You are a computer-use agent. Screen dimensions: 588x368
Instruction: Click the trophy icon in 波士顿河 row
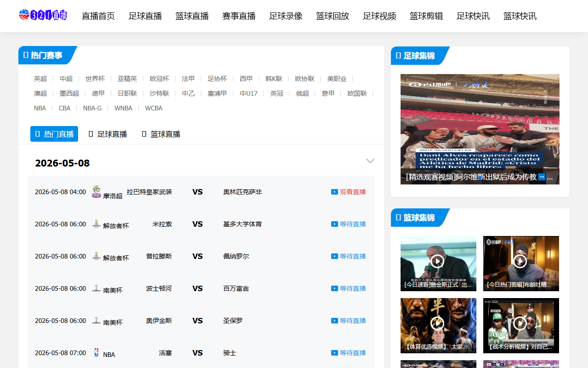96,288
